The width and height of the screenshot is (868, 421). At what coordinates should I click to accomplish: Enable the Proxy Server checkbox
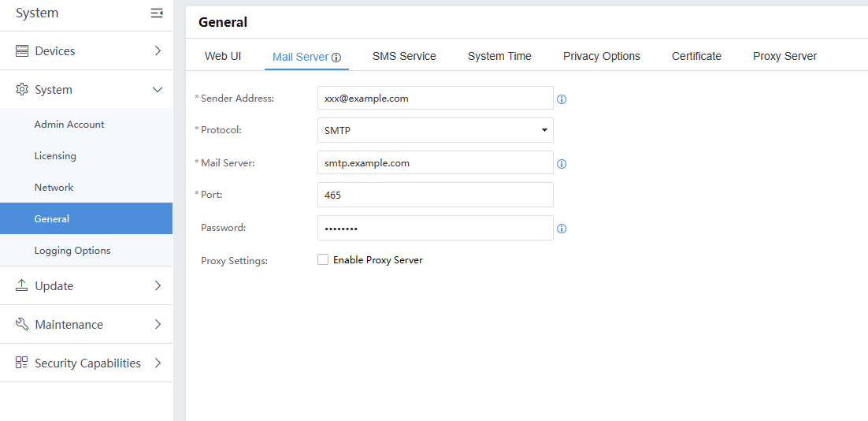(x=323, y=259)
